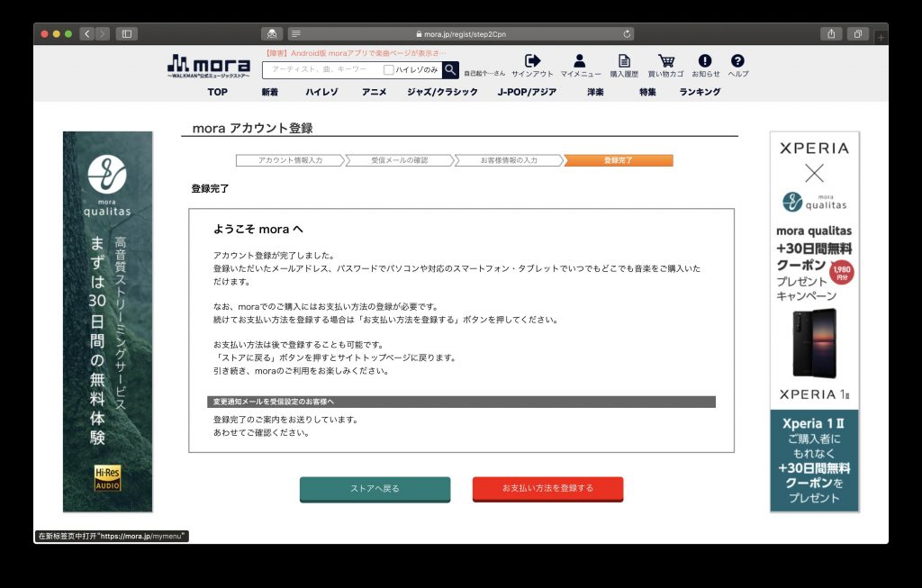Image resolution: width=922 pixels, height=588 pixels.
Task: Open the mora qualitas left banner
Action: [108, 321]
